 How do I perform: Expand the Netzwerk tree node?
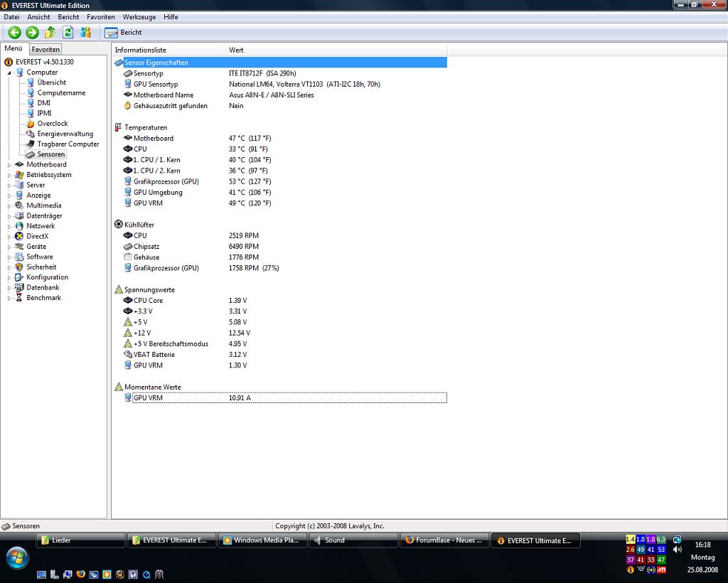(x=9, y=226)
